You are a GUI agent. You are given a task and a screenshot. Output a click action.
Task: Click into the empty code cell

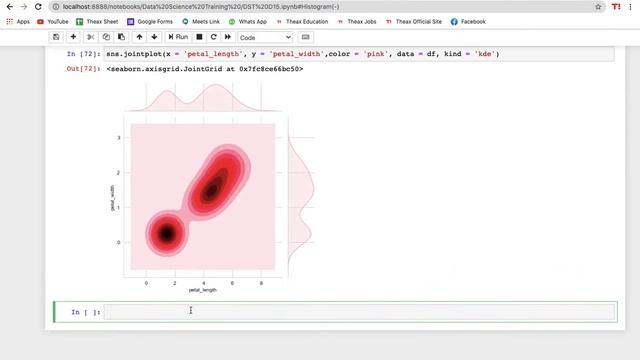click(x=359, y=312)
